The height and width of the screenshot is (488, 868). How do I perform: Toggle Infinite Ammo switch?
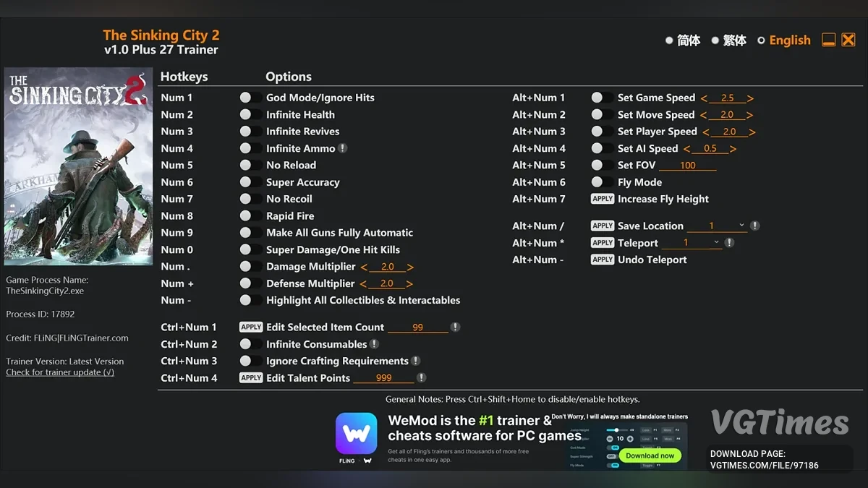pyautogui.click(x=250, y=148)
